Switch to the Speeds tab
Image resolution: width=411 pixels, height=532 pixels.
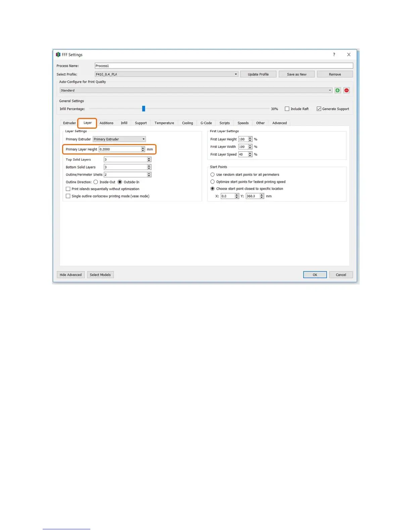coord(243,123)
